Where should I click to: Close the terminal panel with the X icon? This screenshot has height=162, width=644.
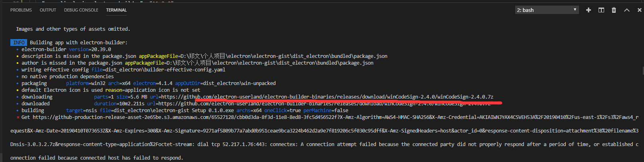coord(640,10)
